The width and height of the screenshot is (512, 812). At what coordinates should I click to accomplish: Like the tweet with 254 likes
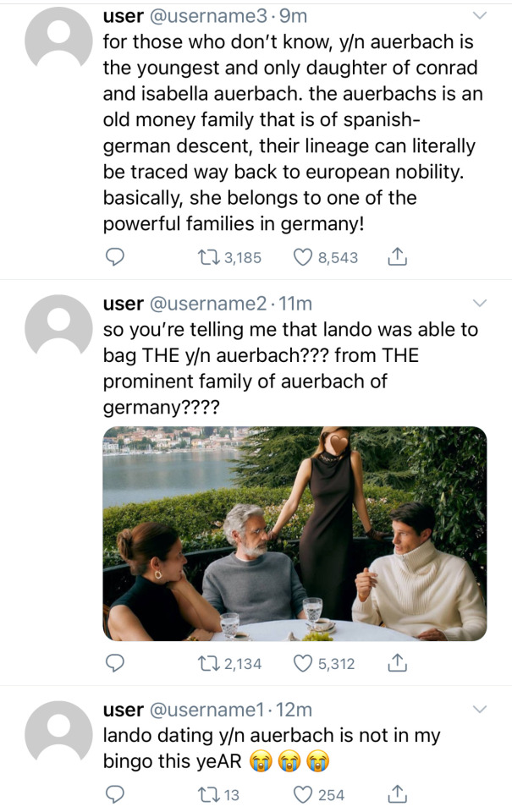304,794
